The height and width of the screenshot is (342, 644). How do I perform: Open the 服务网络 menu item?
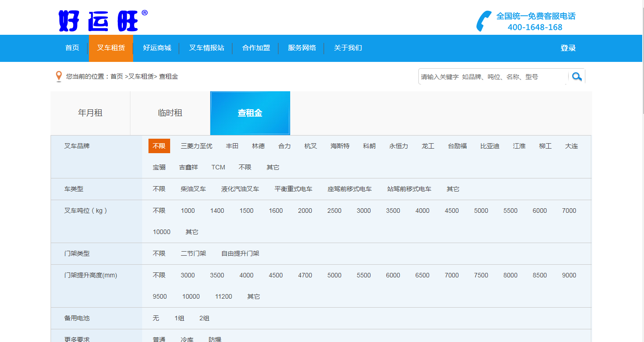pyautogui.click(x=302, y=48)
